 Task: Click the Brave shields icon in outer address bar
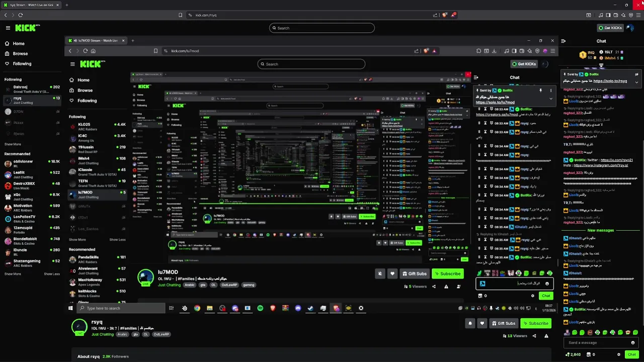tap(445, 15)
